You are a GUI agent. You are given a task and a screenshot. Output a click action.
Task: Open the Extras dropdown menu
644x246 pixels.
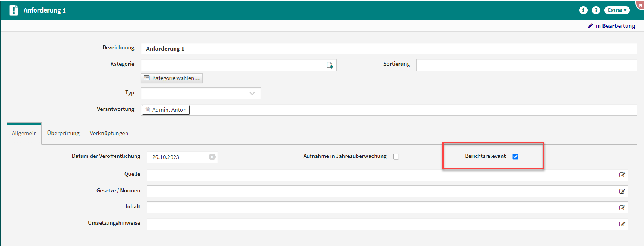(617, 10)
